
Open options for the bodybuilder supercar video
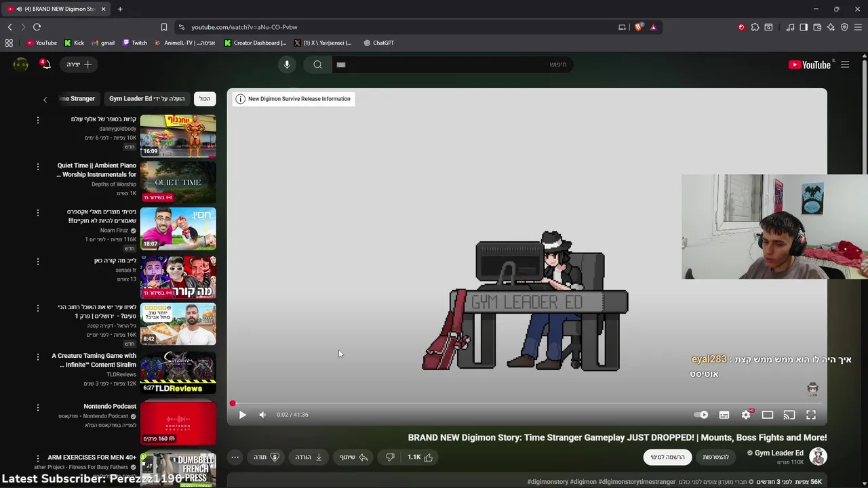click(x=38, y=120)
